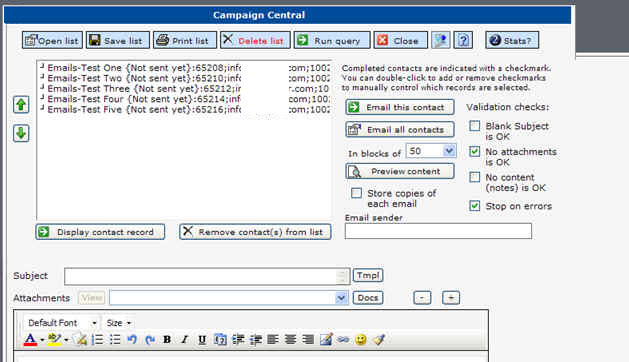
Task: Move contact up with green up arrow
Action: click(x=21, y=105)
